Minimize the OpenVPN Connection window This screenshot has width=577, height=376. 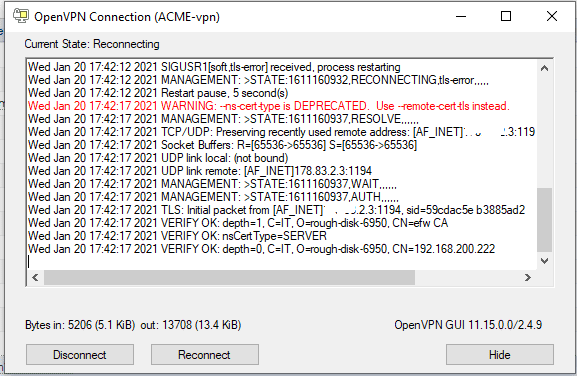(461, 16)
